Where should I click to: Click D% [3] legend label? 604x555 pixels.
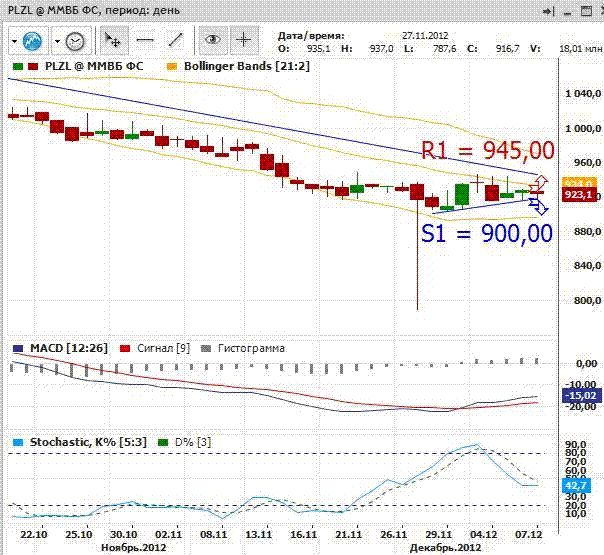[x=193, y=442]
